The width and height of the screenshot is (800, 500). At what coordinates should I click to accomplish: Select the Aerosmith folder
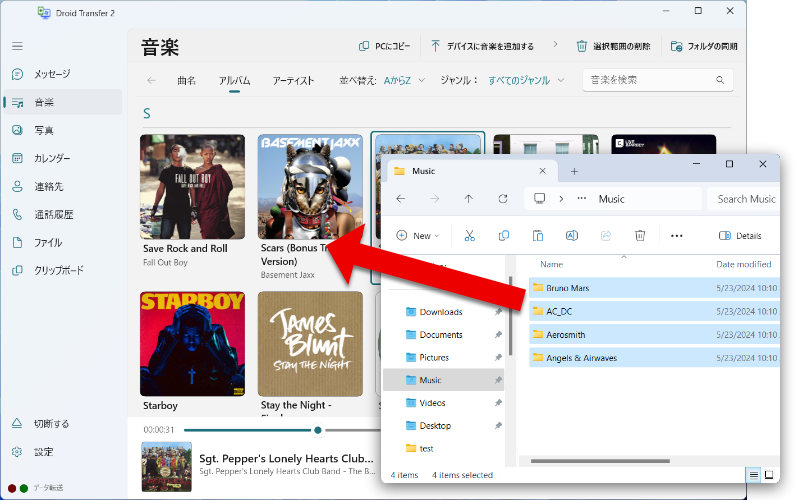[x=654, y=335]
